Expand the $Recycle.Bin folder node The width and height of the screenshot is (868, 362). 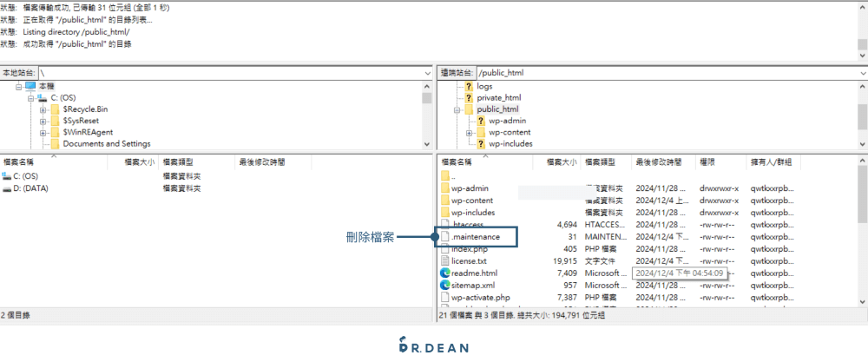43,109
